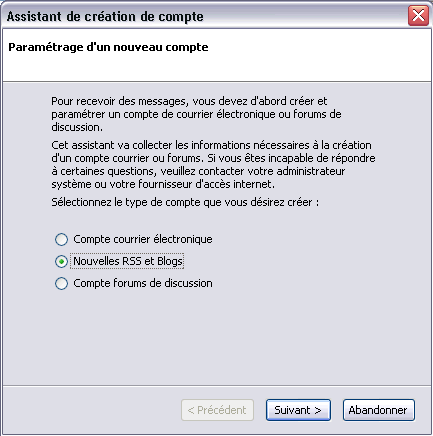
Task: Click the white header banner beneath the heading
Action: (217, 67)
